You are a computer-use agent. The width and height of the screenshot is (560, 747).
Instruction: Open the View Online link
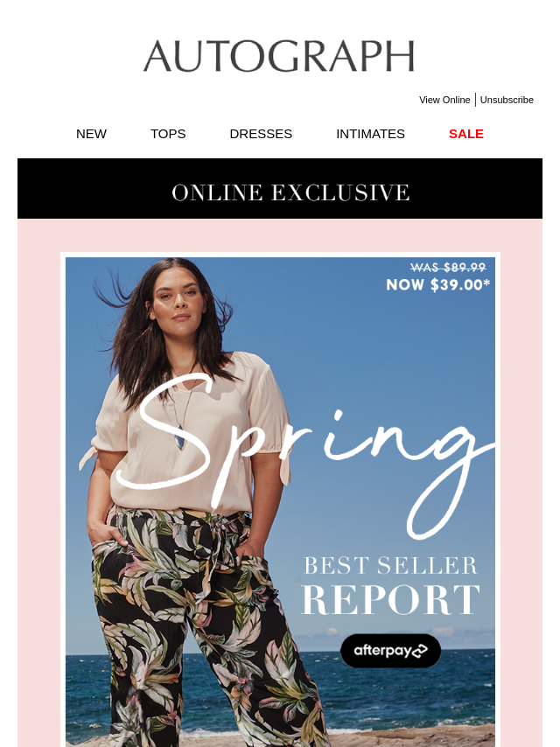[x=444, y=100]
